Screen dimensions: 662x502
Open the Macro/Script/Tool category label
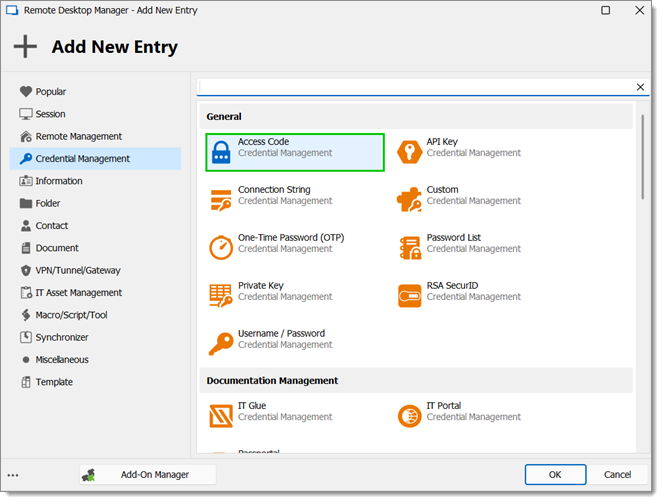71,315
